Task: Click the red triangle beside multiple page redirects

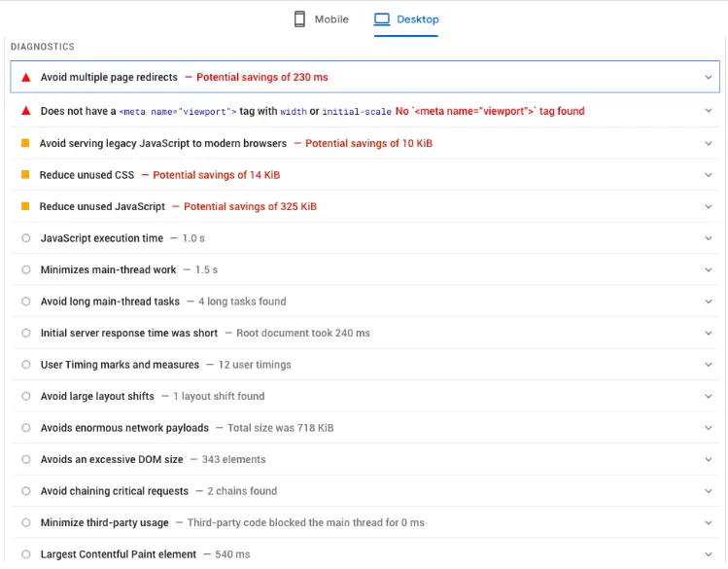Action: pyautogui.click(x=26, y=77)
